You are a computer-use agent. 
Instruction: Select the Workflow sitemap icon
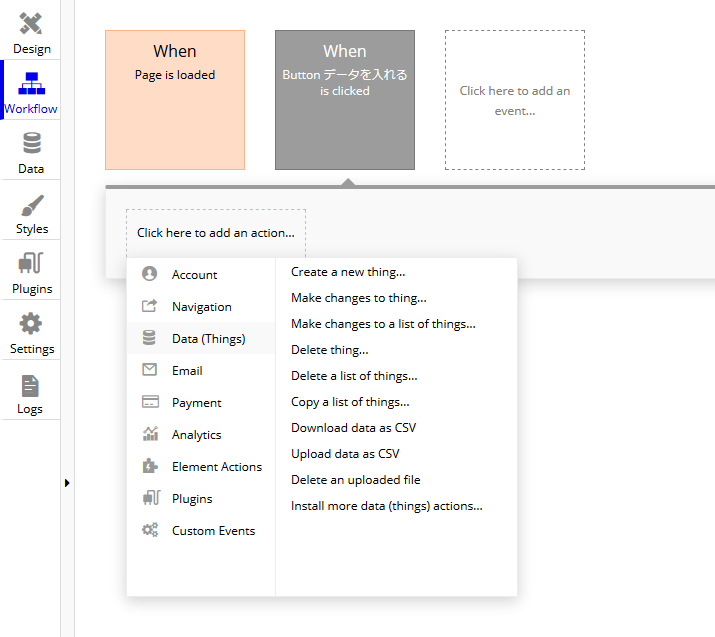click(31, 83)
